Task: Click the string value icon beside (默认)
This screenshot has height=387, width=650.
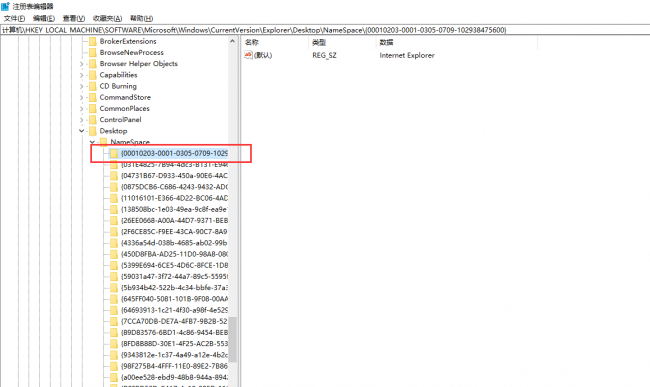Action: point(248,55)
